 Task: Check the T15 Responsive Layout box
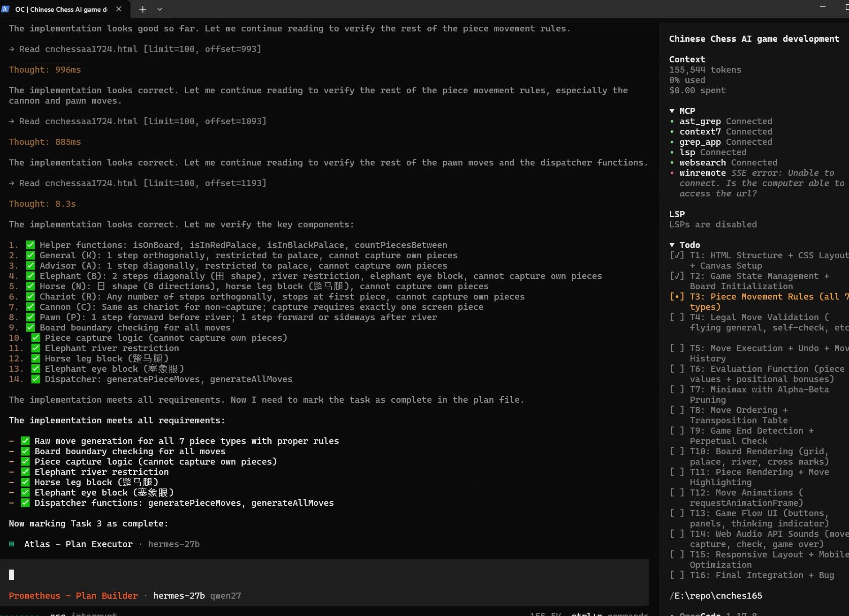pos(677,555)
